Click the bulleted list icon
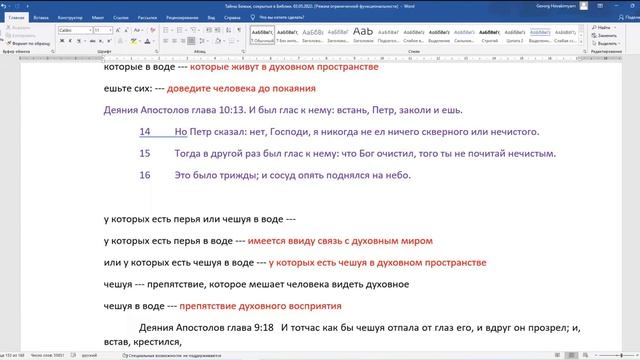The width and height of the screenshot is (640, 360). [x=167, y=30]
